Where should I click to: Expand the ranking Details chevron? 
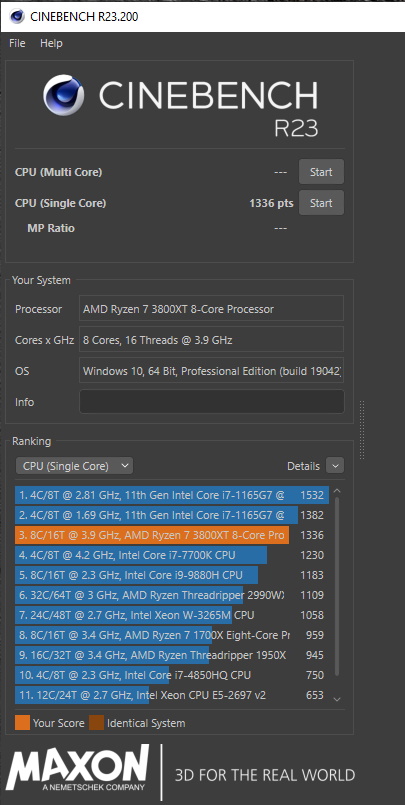click(335, 466)
